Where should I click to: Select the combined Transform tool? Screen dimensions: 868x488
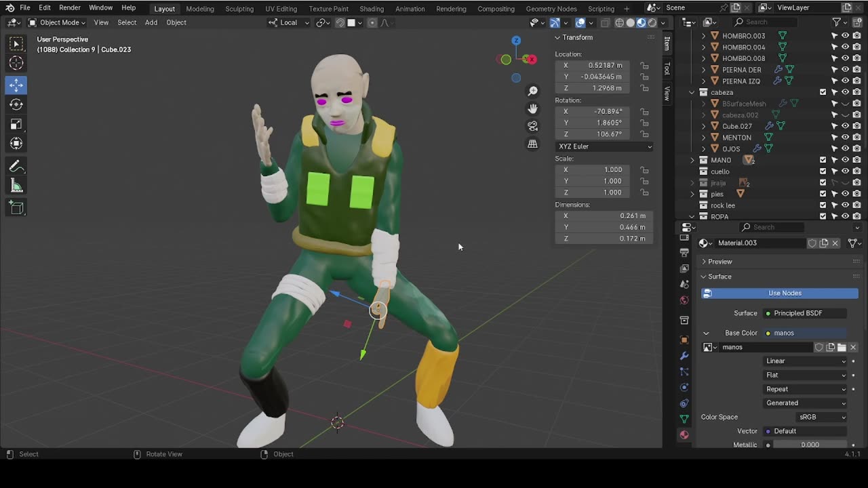click(16, 144)
